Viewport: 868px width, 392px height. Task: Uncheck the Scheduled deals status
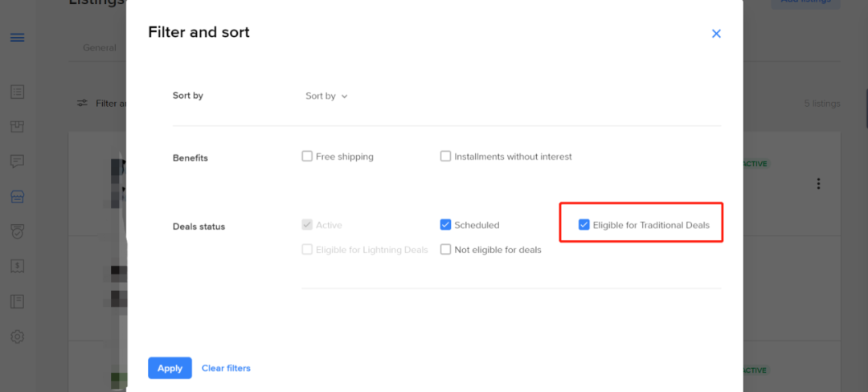click(x=445, y=225)
